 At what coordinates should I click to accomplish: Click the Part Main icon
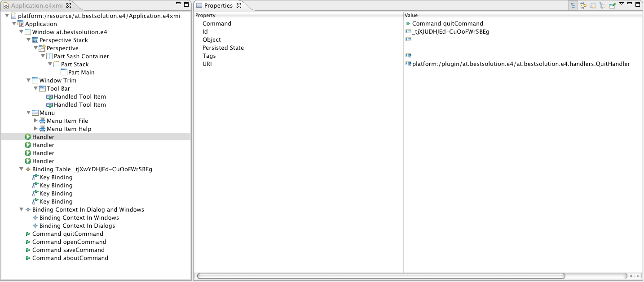[x=64, y=73]
